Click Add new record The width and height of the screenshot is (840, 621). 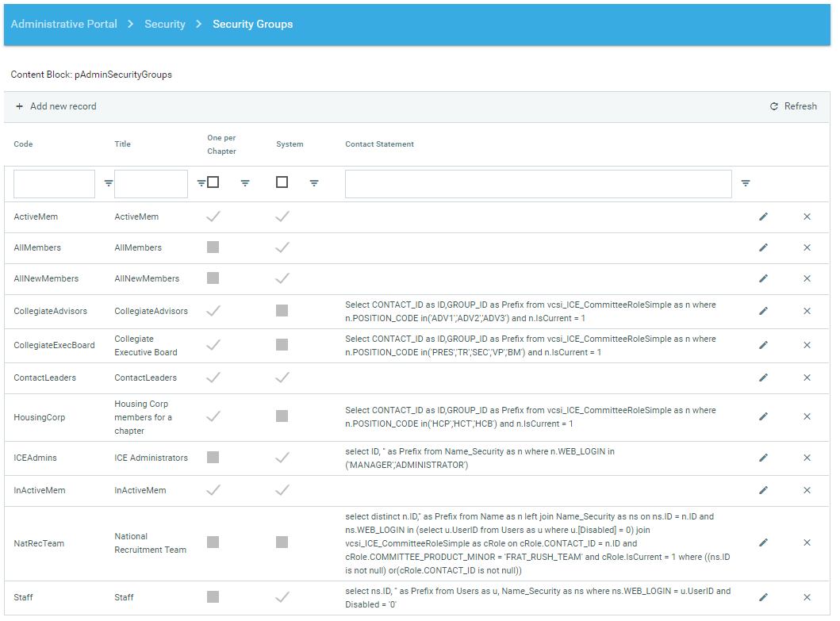pyautogui.click(x=56, y=106)
